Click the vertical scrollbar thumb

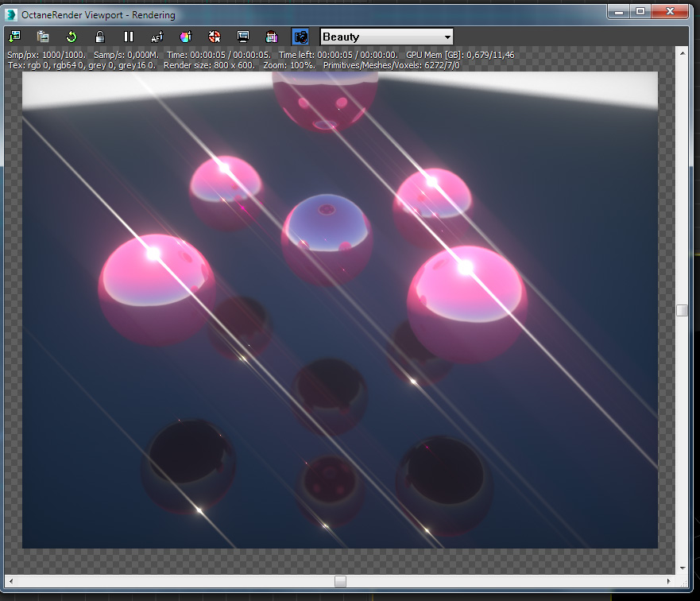point(682,310)
